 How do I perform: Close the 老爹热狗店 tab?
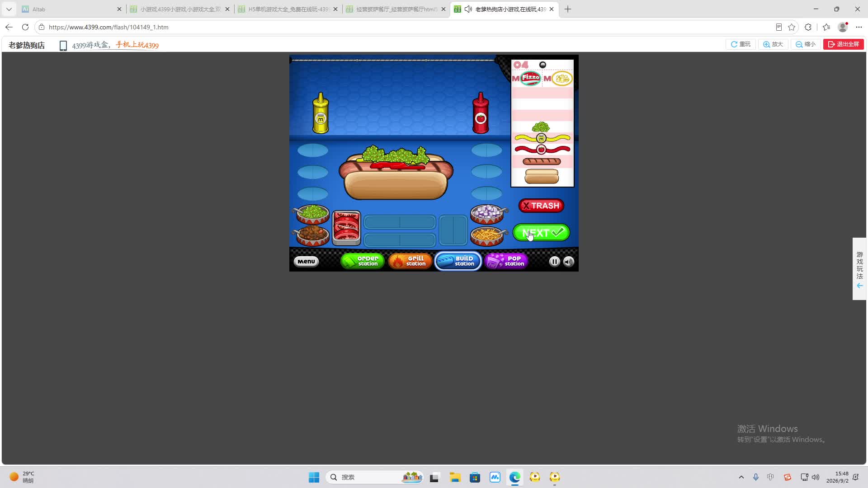[552, 9]
